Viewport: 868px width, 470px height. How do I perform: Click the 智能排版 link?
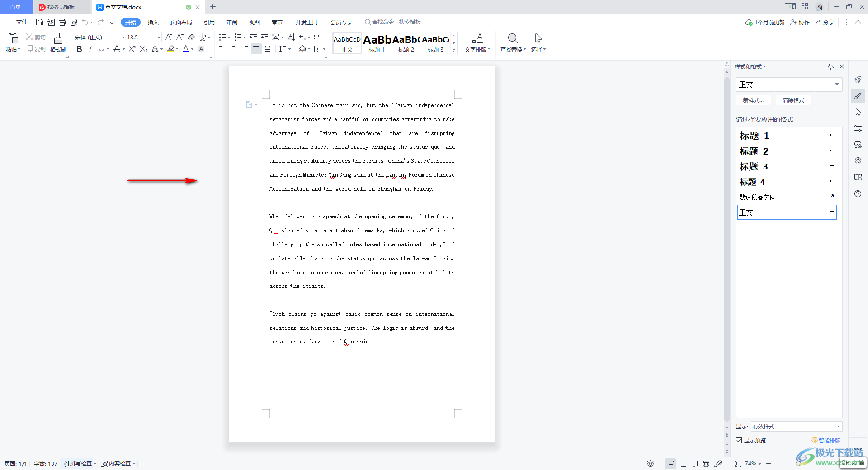point(826,440)
